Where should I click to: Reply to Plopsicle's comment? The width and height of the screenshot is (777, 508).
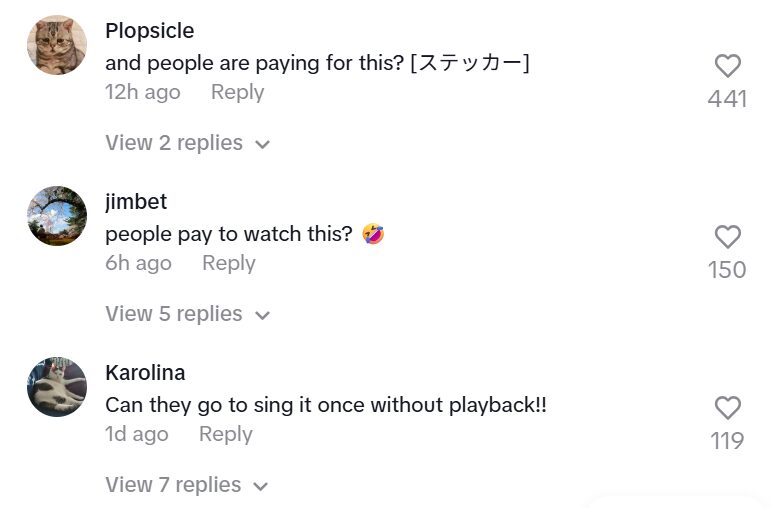[237, 92]
